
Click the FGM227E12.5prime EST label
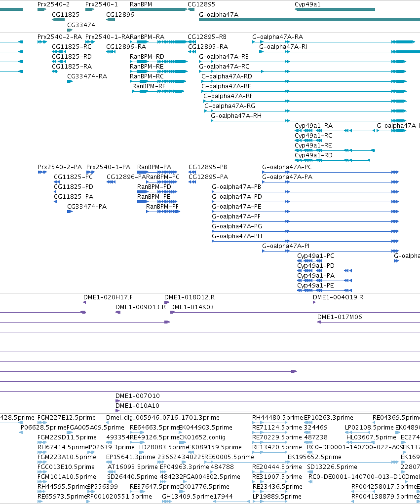tap(67, 418)
